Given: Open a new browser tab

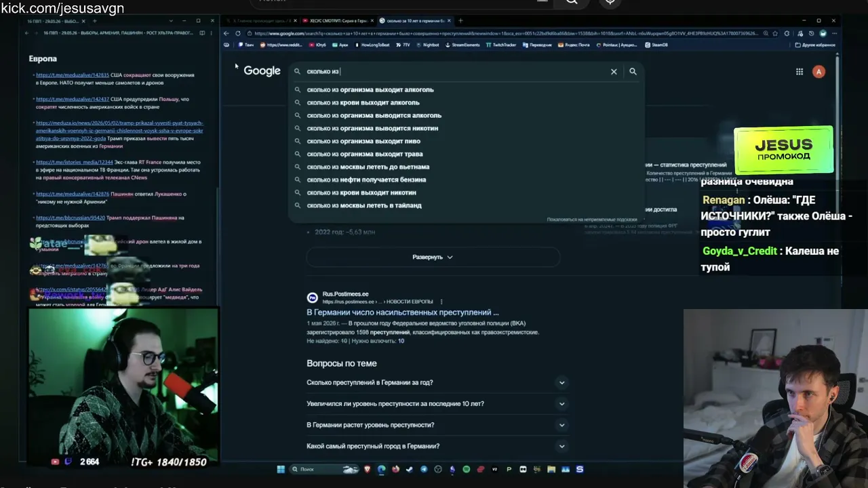Looking at the screenshot, I should (x=460, y=20).
